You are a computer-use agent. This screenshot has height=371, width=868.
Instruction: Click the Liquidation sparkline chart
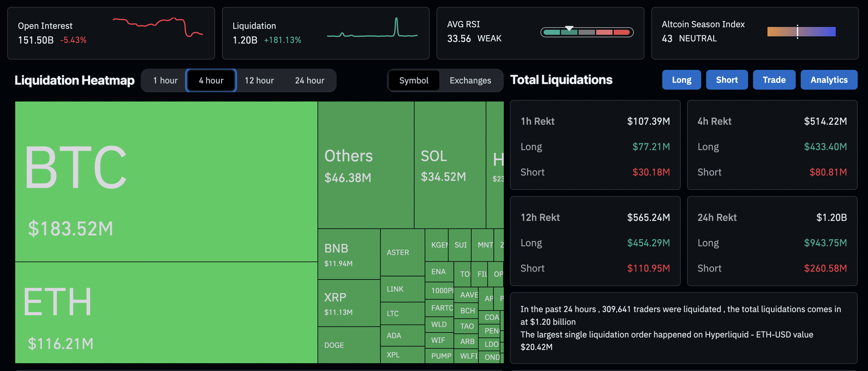pyautogui.click(x=372, y=28)
